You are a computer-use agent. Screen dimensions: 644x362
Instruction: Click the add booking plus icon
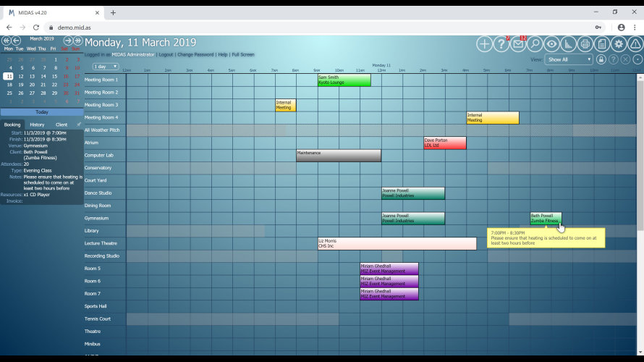[484, 44]
